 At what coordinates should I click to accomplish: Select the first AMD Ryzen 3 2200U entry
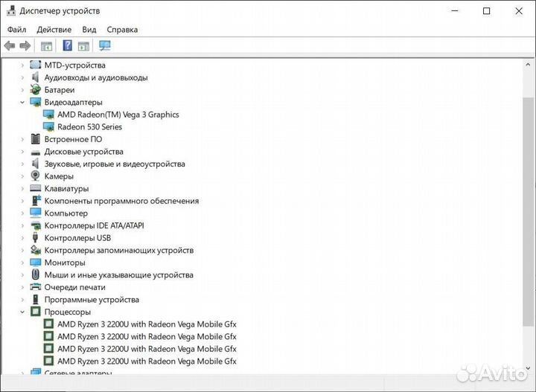pos(146,324)
